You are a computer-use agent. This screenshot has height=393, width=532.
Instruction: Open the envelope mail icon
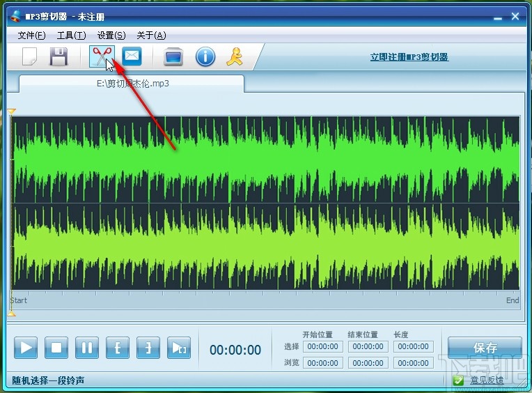tap(132, 56)
